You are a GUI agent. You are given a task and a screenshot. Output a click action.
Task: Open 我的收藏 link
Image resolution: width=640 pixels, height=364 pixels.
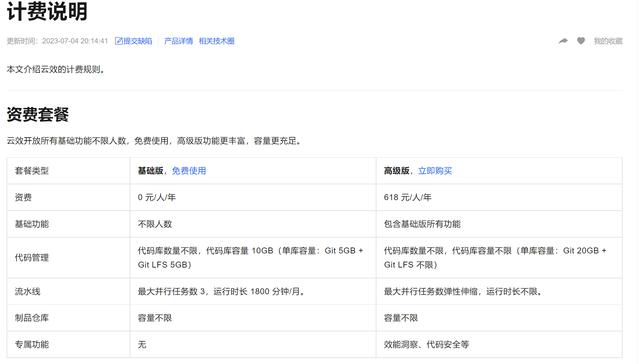tap(608, 41)
